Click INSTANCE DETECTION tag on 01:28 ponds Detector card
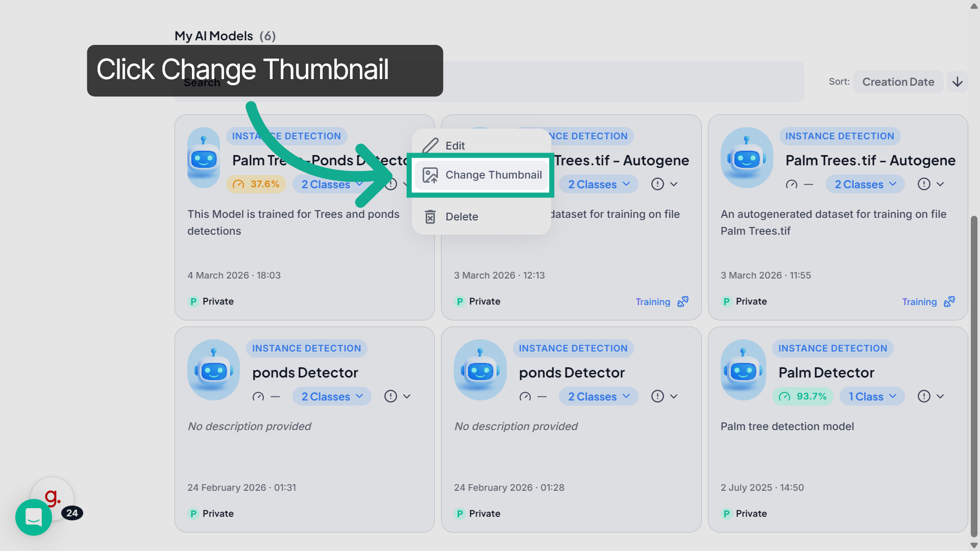The width and height of the screenshot is (980, 551). point(573,348)
